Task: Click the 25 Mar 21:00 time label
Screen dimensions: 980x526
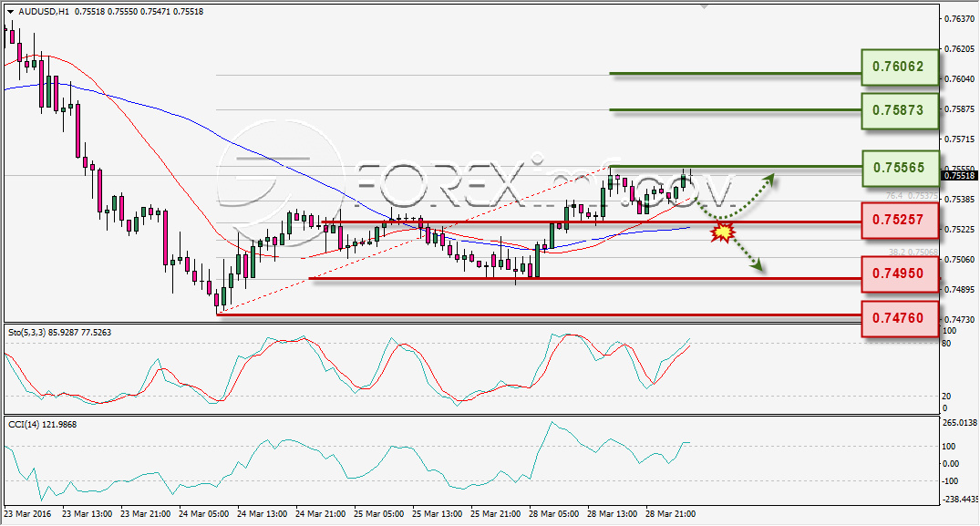Action: [495, 514]
